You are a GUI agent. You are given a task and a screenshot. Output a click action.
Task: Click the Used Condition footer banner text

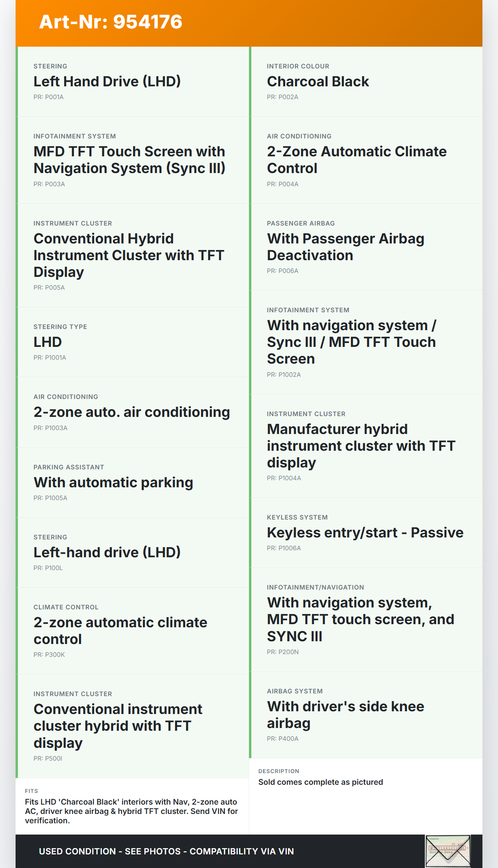click(x=166, y=852)
